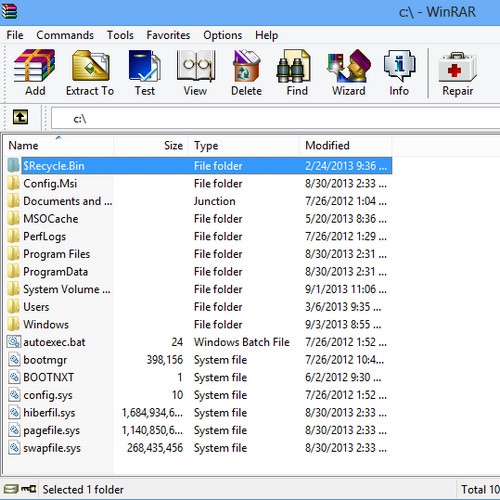Click the 5/20/2013 8:36 modified date
Viewport: 500px width, 500px height.
click(346, 219)
